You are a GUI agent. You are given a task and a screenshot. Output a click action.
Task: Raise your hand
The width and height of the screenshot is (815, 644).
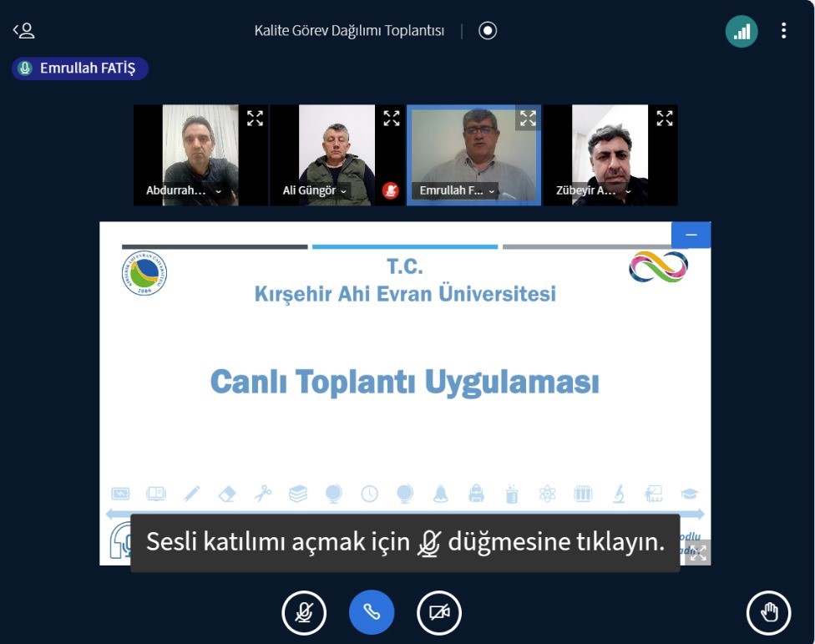pyautogui.click(x=769, y=613)
